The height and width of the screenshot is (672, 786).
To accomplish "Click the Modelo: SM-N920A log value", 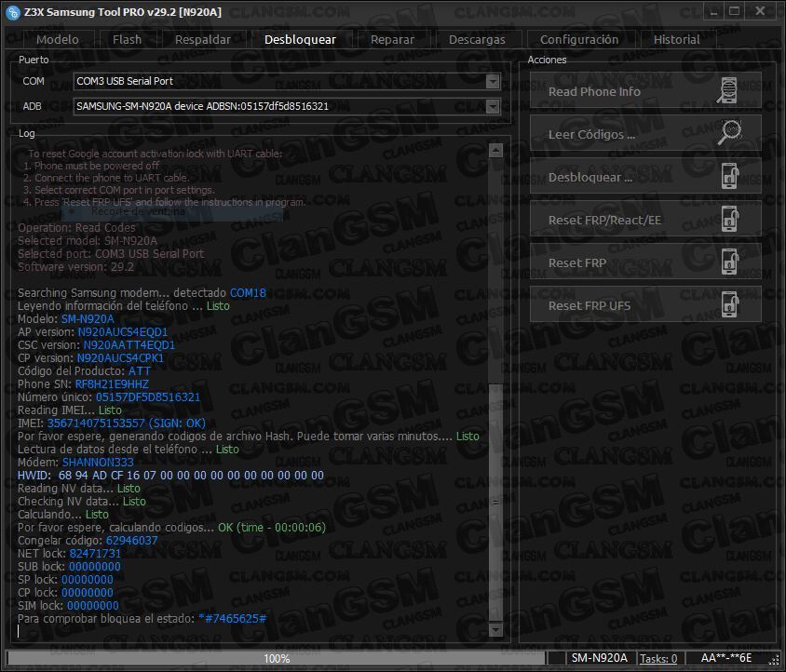I will [x=88, y=318].
